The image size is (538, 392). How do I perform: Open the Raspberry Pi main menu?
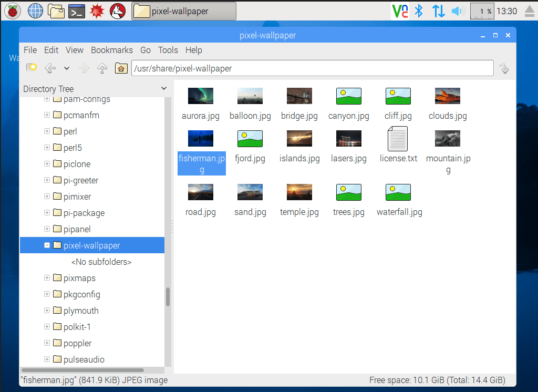point(13,11)
